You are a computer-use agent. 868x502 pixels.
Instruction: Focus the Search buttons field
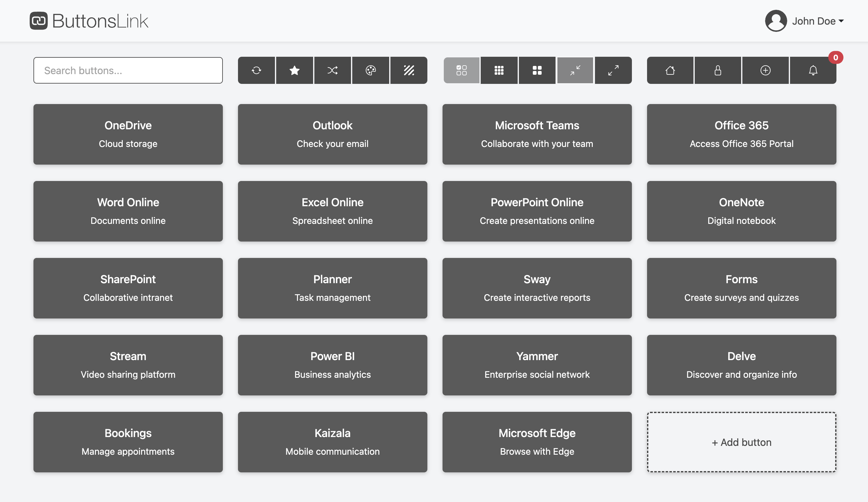(x=128, y=70)
